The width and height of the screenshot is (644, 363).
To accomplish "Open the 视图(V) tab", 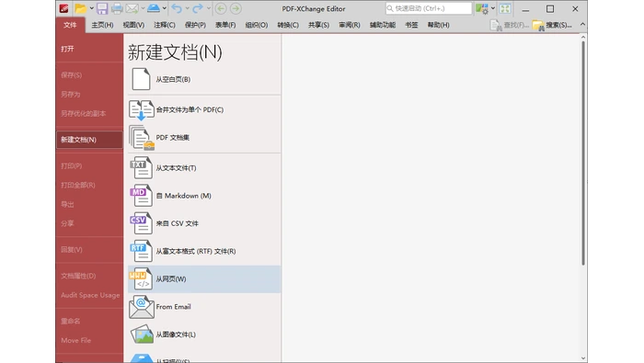I will point(133,25).
